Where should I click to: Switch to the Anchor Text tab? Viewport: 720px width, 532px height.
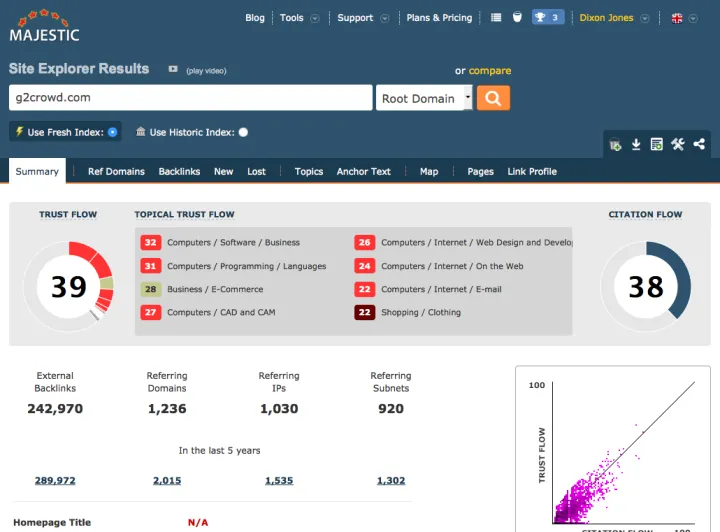(x=363, y=172)
